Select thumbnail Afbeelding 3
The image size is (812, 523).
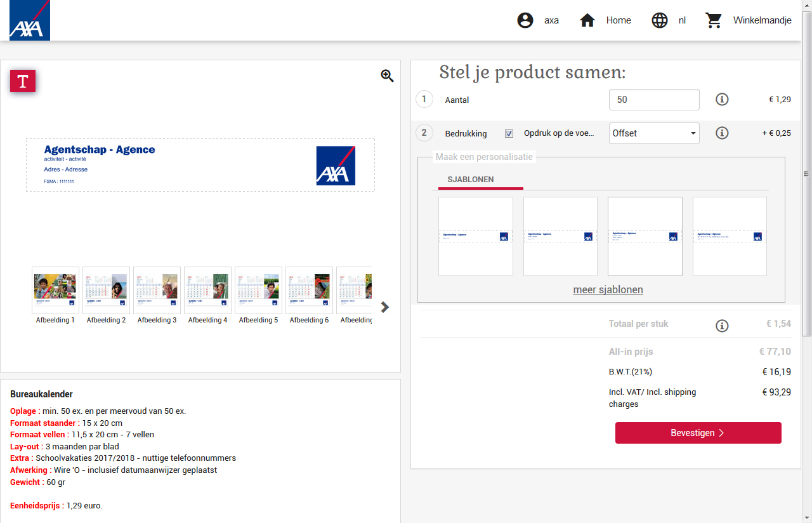(x=157, y=290)
